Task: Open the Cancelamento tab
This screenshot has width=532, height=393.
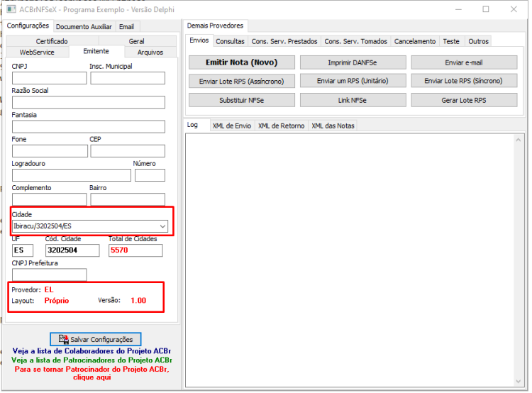Action: (x=415, y=41)
